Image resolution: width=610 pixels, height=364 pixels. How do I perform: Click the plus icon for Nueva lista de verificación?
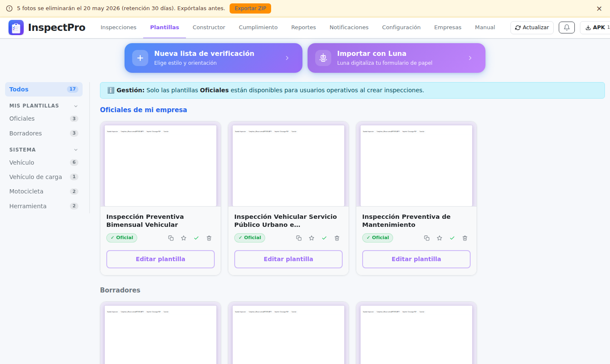coord(140,58)
